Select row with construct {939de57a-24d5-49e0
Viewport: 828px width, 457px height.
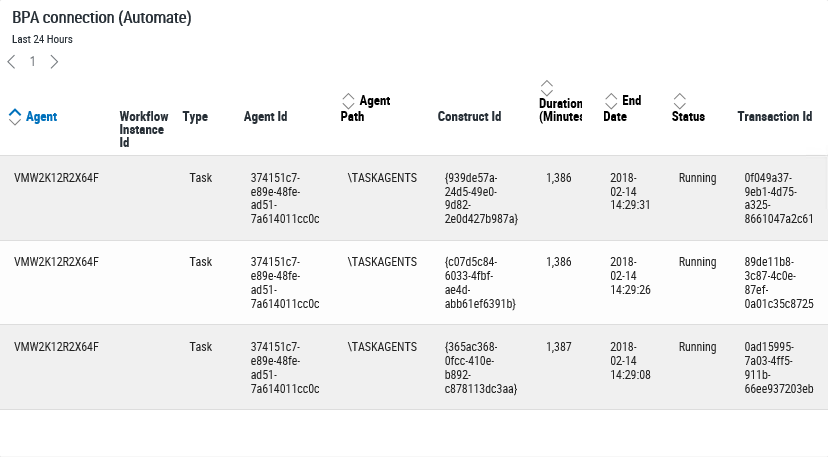[414, 198]
